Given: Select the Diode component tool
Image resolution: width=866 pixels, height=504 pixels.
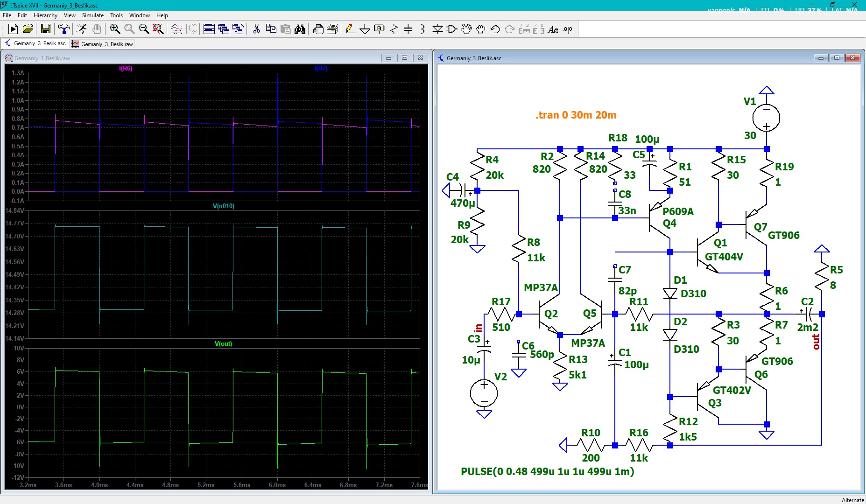Looking at the screenshot, I should point(437,29).
